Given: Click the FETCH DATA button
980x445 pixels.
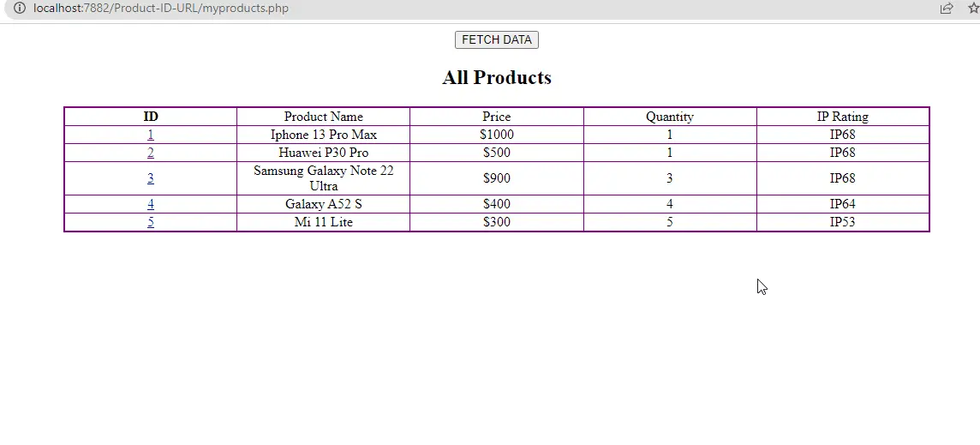Looking at the screenshot, I should tap(496, 39).
